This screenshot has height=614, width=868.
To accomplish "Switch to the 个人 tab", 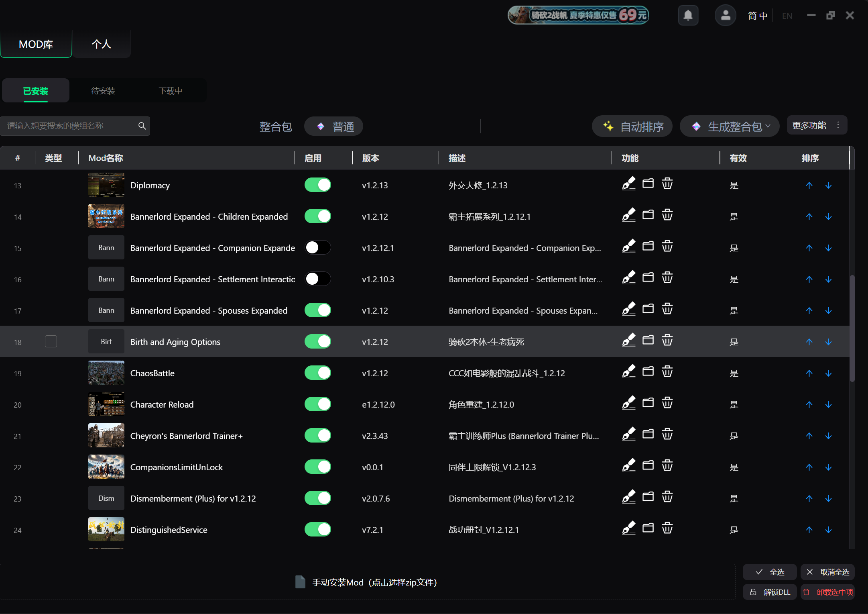I will (x=102, y=44).
